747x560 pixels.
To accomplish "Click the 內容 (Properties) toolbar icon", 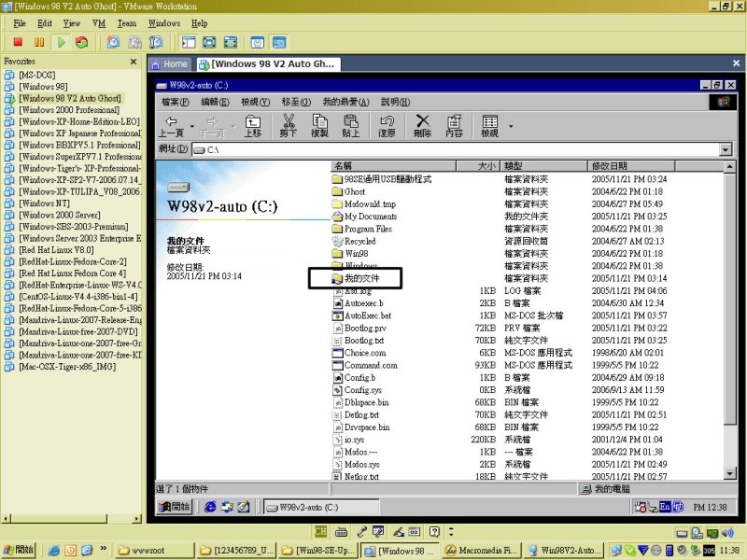I will tap(454, 126).
